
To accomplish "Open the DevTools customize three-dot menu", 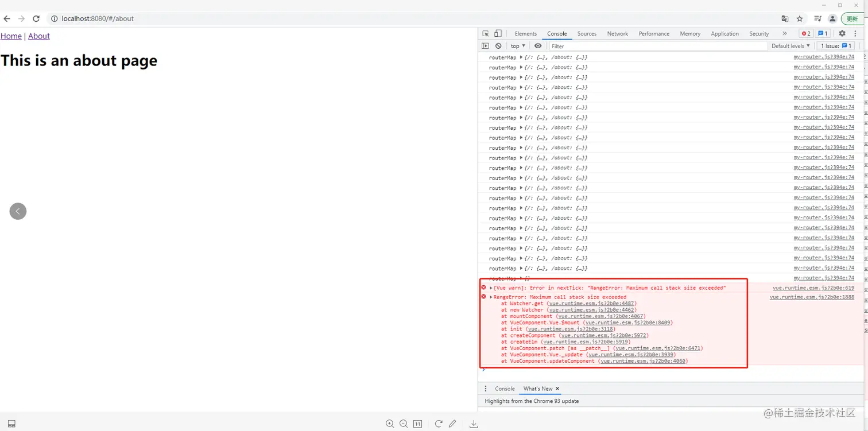I will click(x=855, y=33).
